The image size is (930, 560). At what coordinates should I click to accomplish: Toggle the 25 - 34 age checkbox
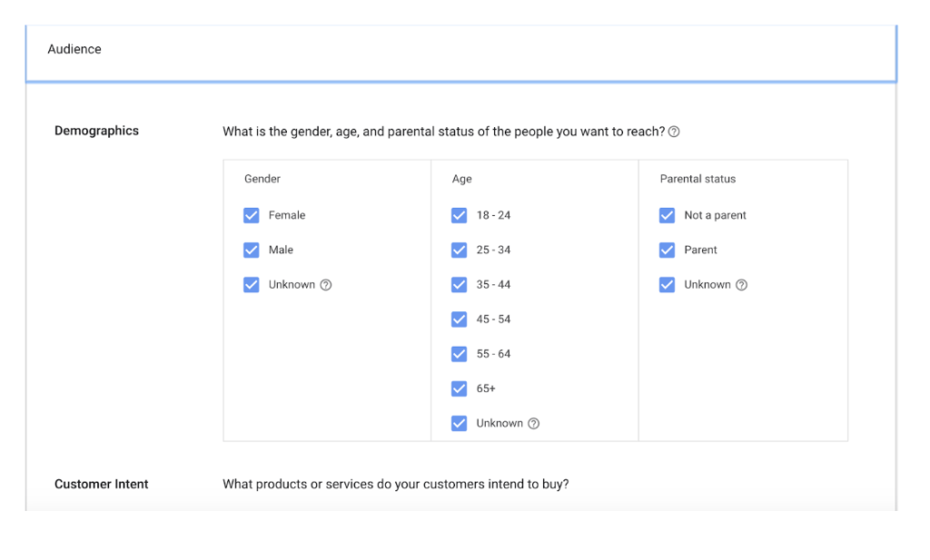pos(460,251)
